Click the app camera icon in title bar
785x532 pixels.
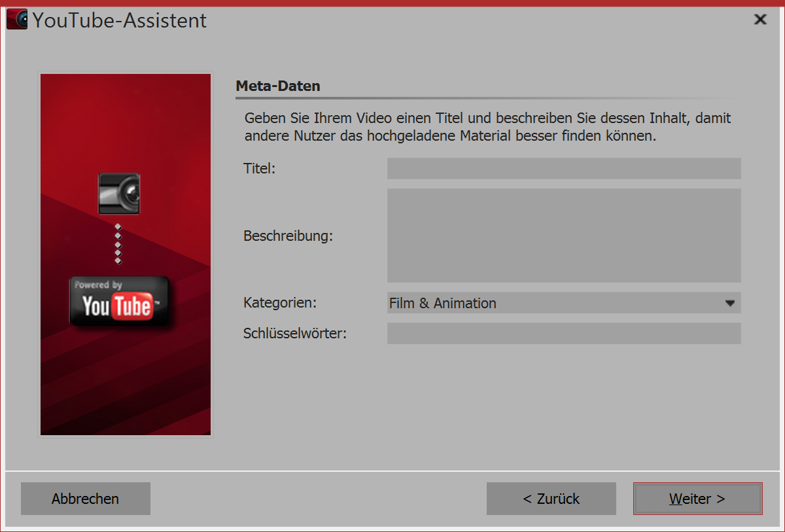17,20
